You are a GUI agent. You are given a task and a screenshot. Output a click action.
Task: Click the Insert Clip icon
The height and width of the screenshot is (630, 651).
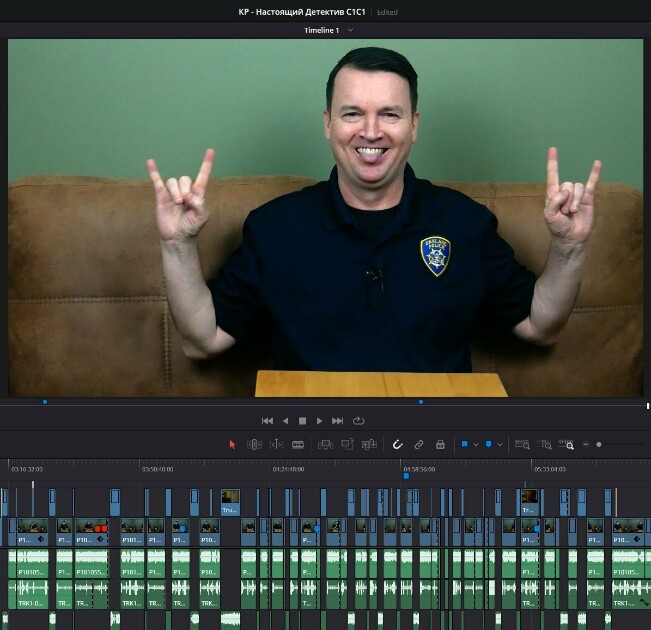point(325,445)
